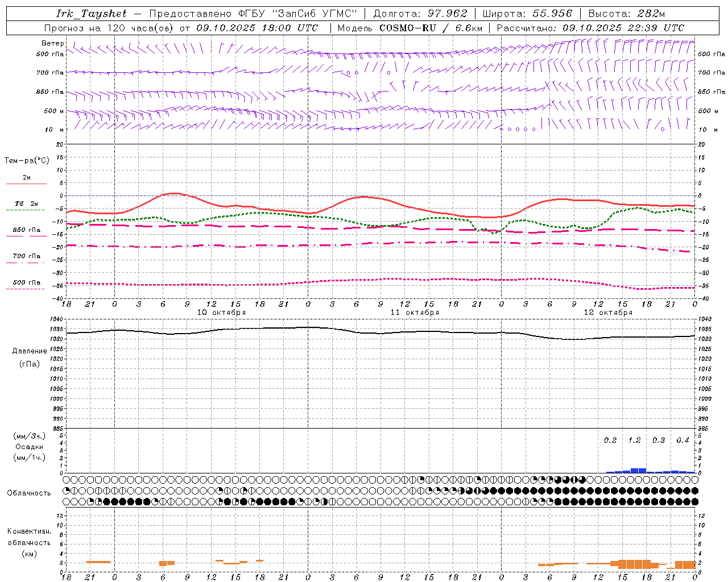Select the Td 2м legend entry
This screenshot has height=582, width=728.
pyautogui.click(x=27, y=203)
